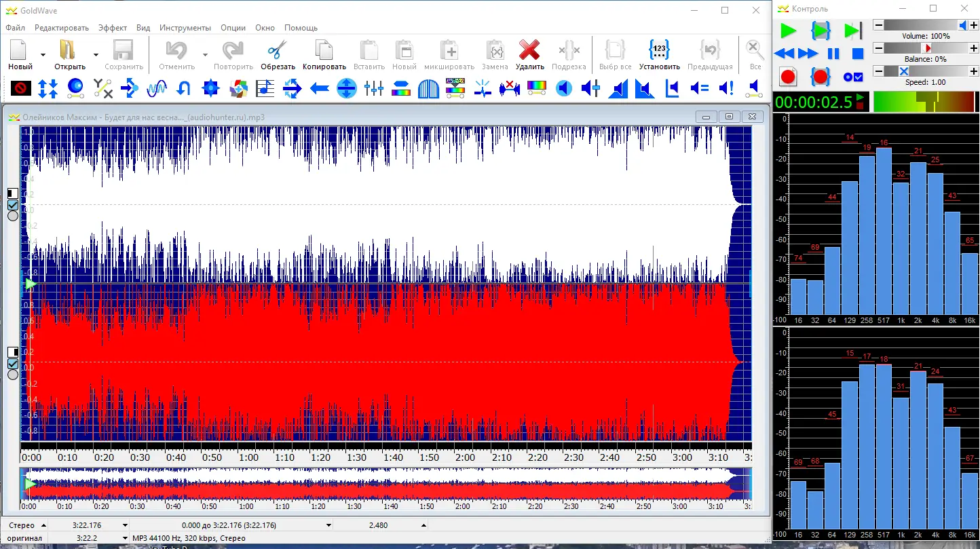Viewport: 980px width, 549px height.
Task: Pause playback with the blue Pause button
Action: (833, 54)
